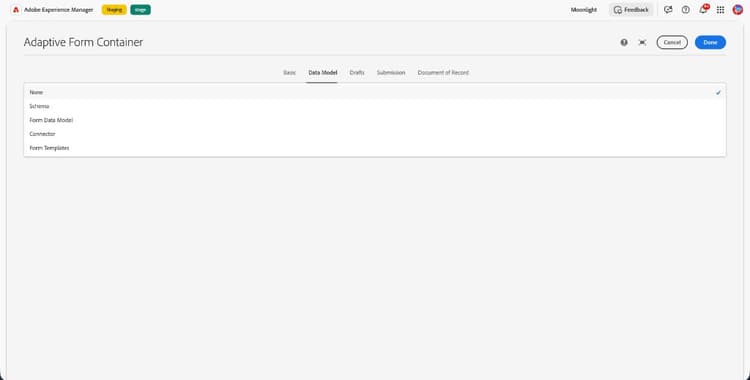
Task: Open the Drafts tab
Action: click(357, 73)
